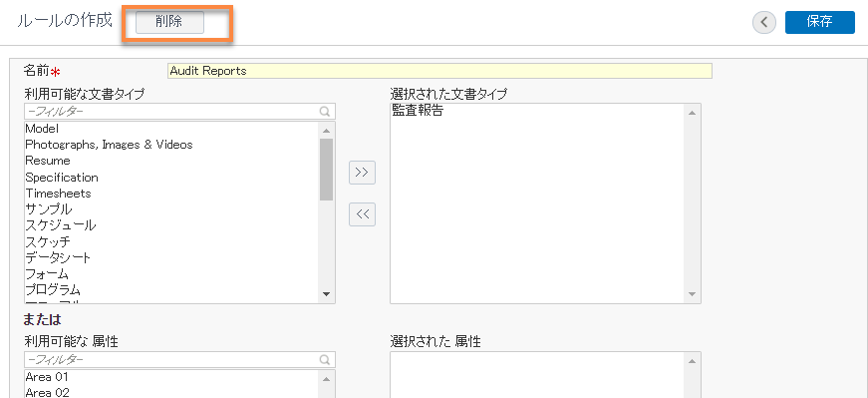Select スケジュール document type

click(x=171, y=225)
